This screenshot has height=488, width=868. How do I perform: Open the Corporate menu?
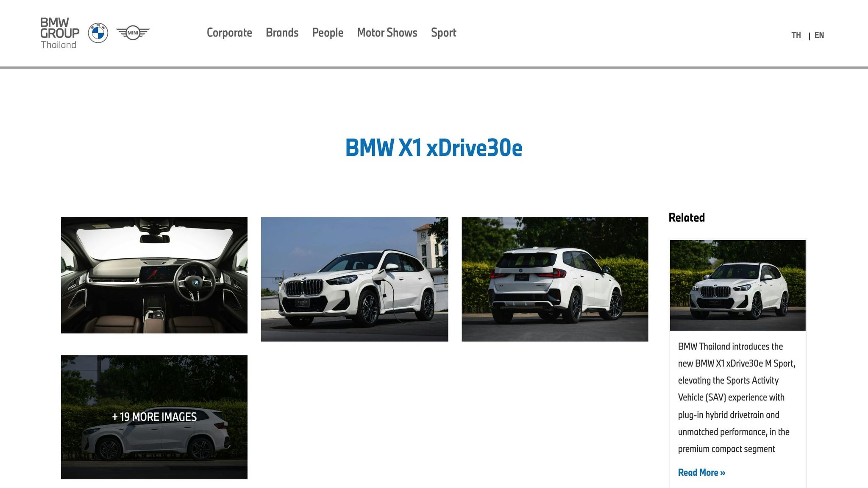(x=229, y=33)
